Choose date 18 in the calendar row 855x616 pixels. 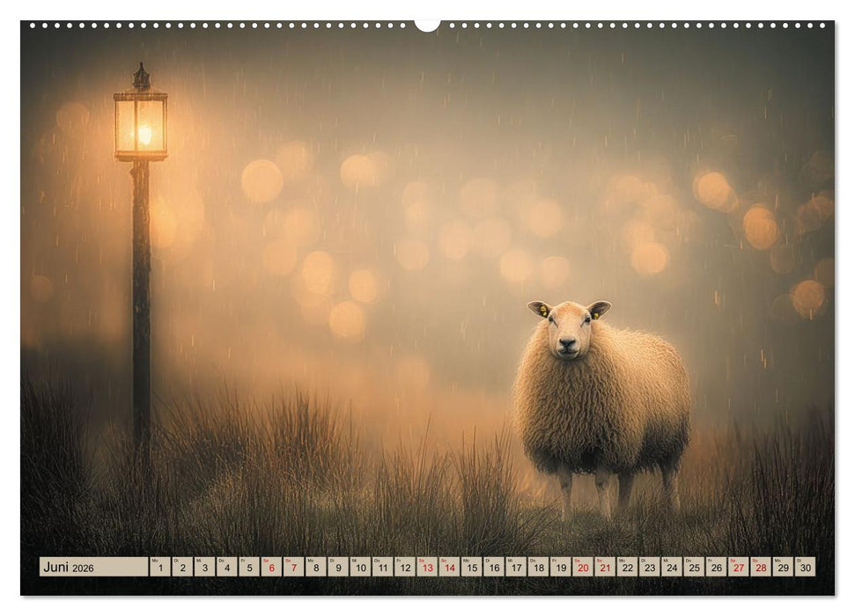click(x=538, y=567)
